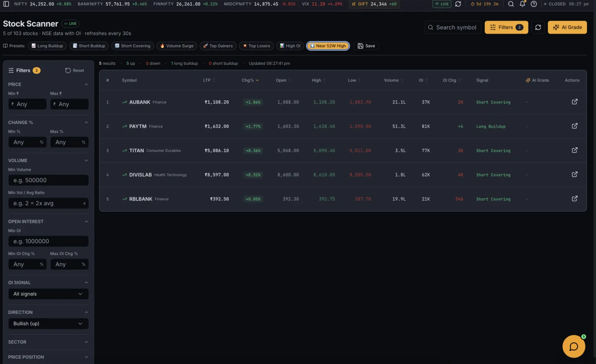The width and height of the screenshot is (596, 364).
Task: Open the All signals dropdown
Action: (48, 294)
